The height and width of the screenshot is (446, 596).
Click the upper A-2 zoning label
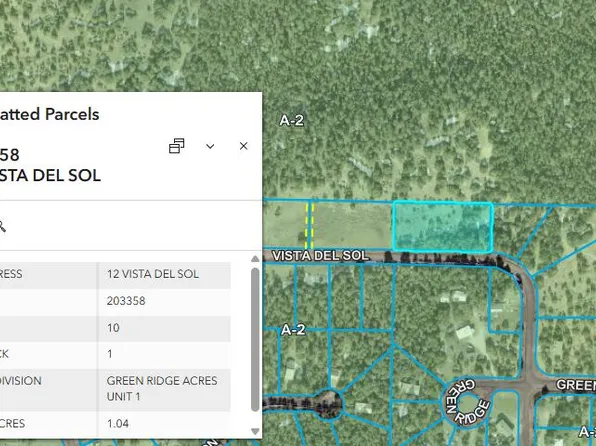(x=292, y=121)
